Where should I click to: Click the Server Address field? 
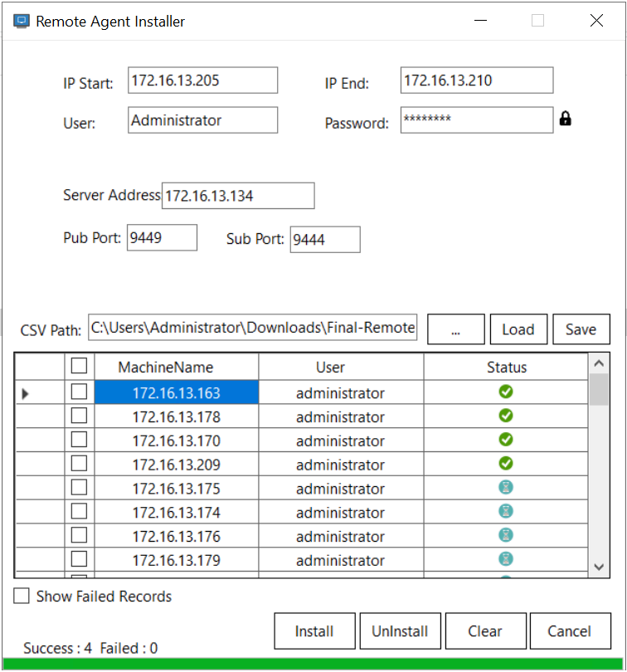point(238,196)
